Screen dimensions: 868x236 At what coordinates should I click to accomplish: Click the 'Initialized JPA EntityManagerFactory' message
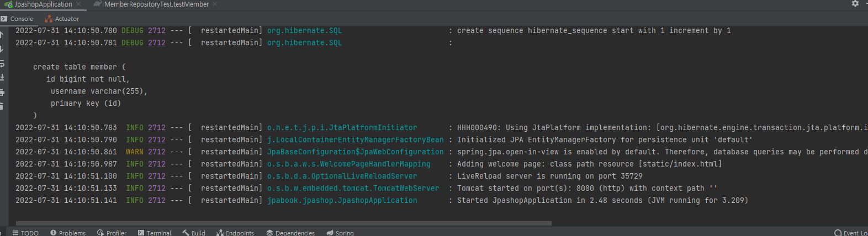[x=605, y=140]
